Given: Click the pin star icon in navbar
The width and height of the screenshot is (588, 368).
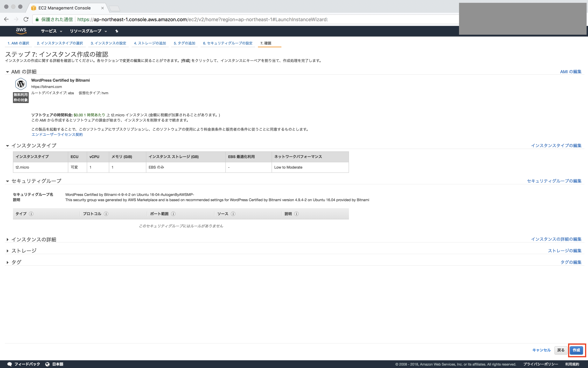Looking at the screenshot, I should point(117,31).
